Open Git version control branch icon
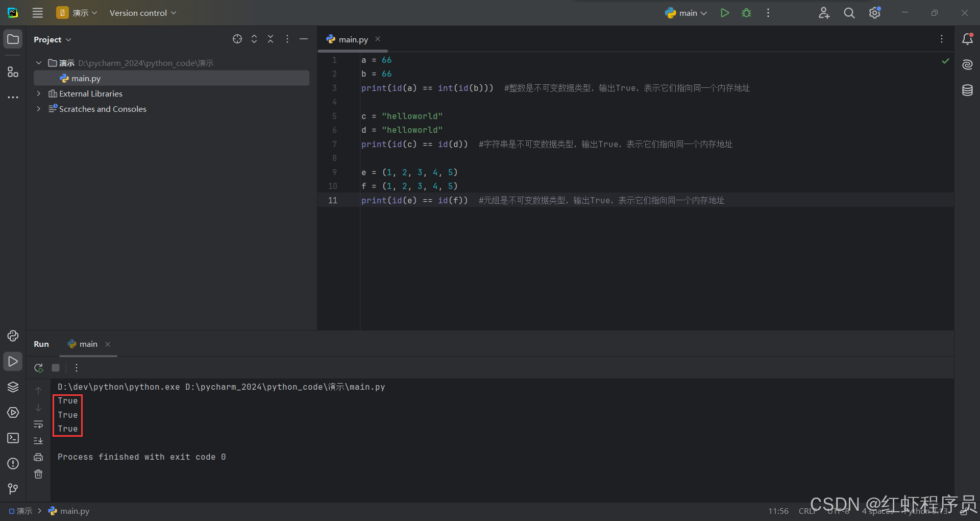Image resolution: width=980 pixels, height=521 pixels. (13, 489)
